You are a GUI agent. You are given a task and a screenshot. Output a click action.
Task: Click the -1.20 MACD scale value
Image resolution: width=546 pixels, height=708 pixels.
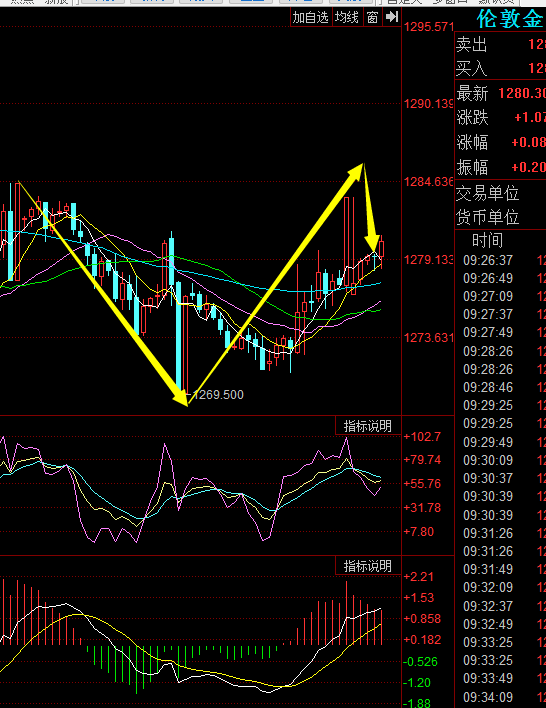point(417,682)
